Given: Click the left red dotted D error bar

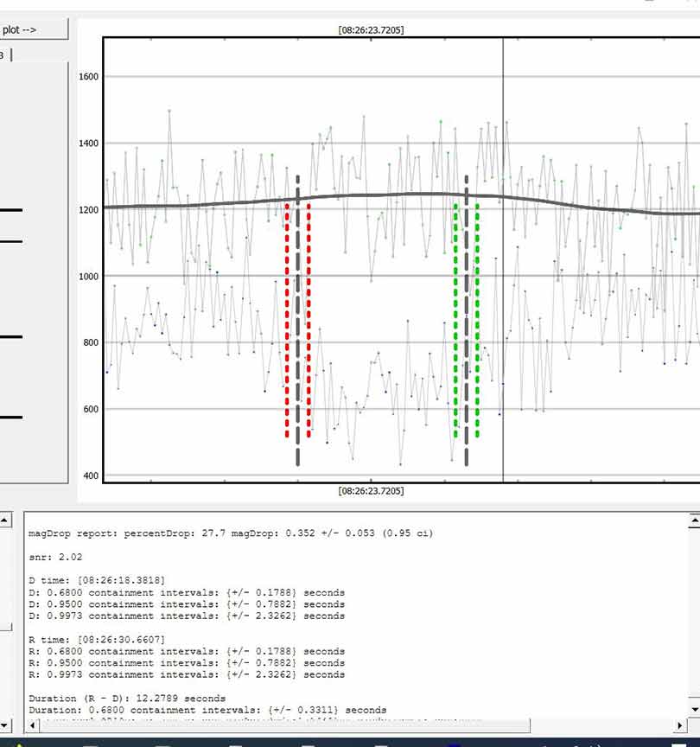Looking at the screenshot, I should click(x=287, y=320).
